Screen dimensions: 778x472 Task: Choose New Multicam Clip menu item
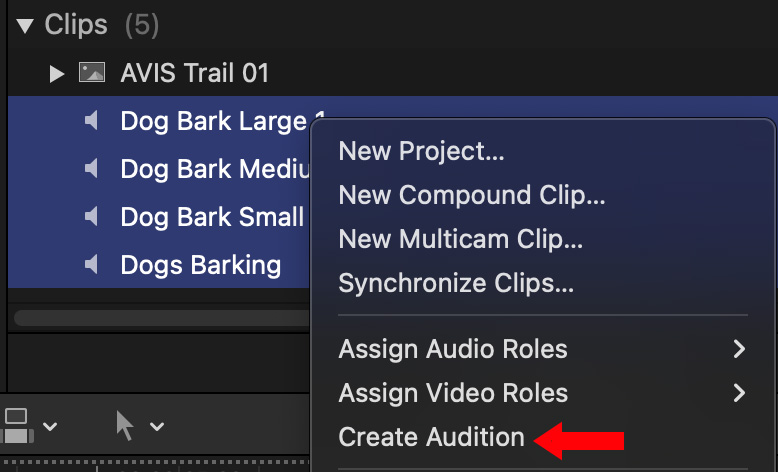461,239
